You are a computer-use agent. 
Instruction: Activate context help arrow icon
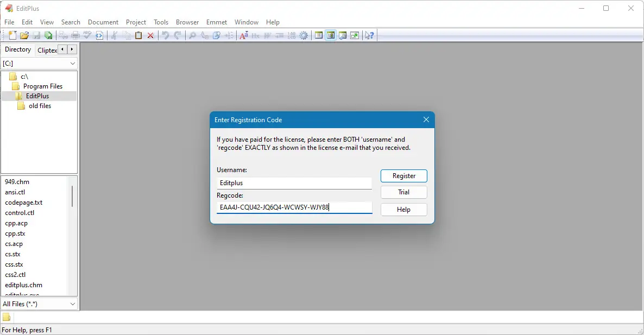[x=369, y=35]
